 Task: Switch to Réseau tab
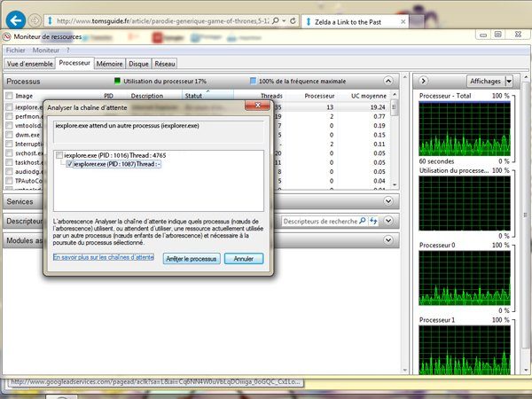coord(165,64)
